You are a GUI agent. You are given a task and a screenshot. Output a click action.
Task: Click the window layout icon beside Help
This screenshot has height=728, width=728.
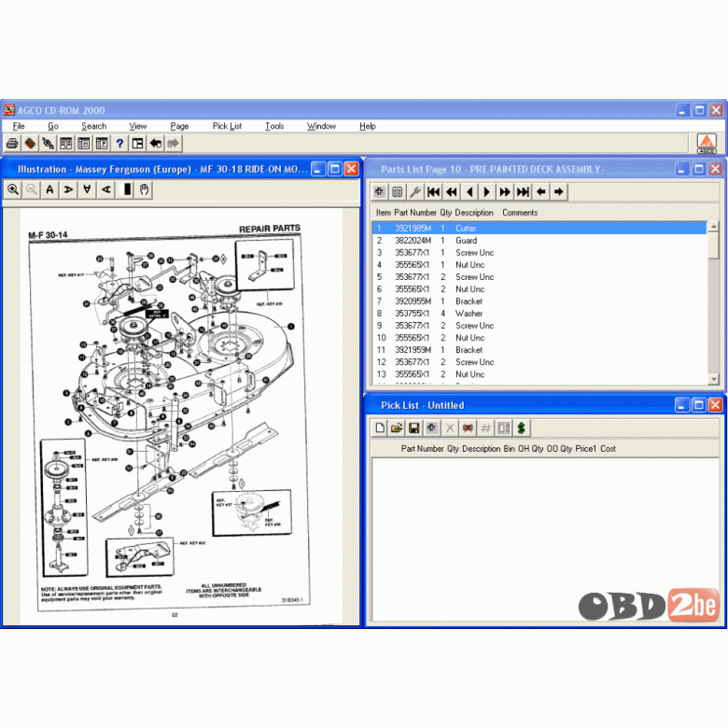point(137,144)
